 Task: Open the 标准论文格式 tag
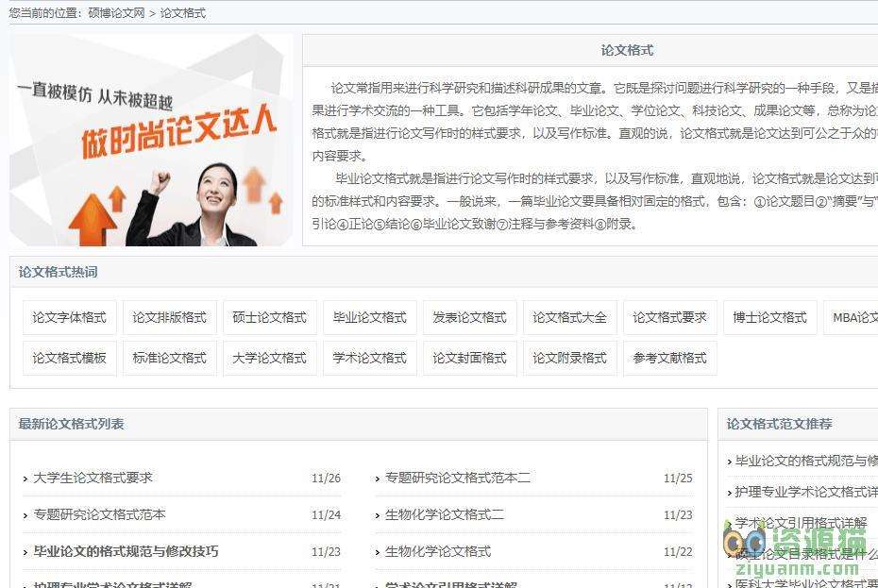[x=170, y=358]
